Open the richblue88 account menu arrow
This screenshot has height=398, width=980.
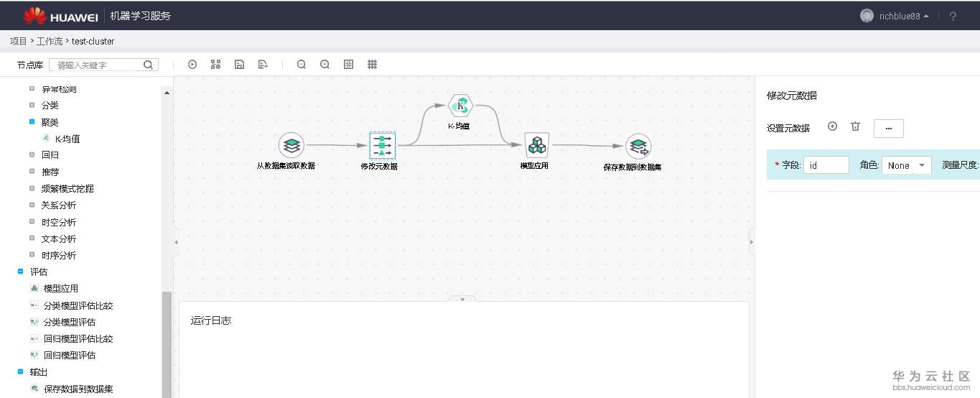[x=926, y=16]
